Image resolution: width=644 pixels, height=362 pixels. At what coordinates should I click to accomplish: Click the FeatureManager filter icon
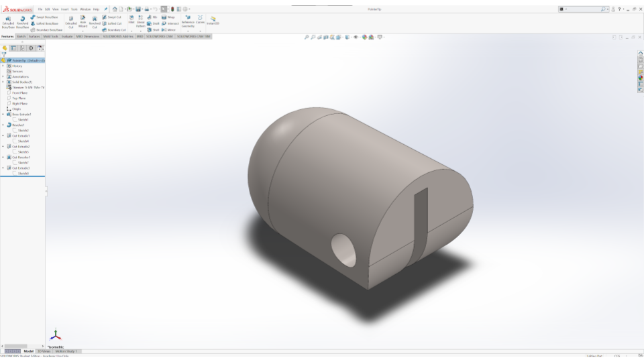click(x=4, y=54)
